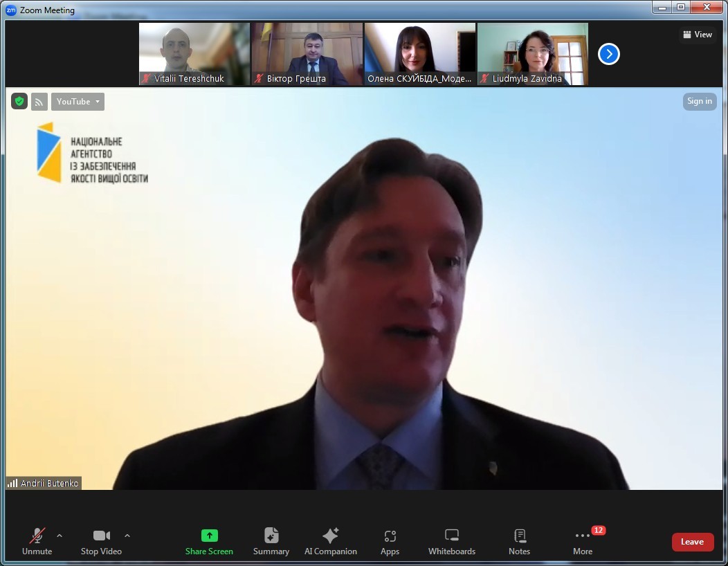The image size is (728, 566).
Task: Open the More options menu
Action: click(583, 541)
